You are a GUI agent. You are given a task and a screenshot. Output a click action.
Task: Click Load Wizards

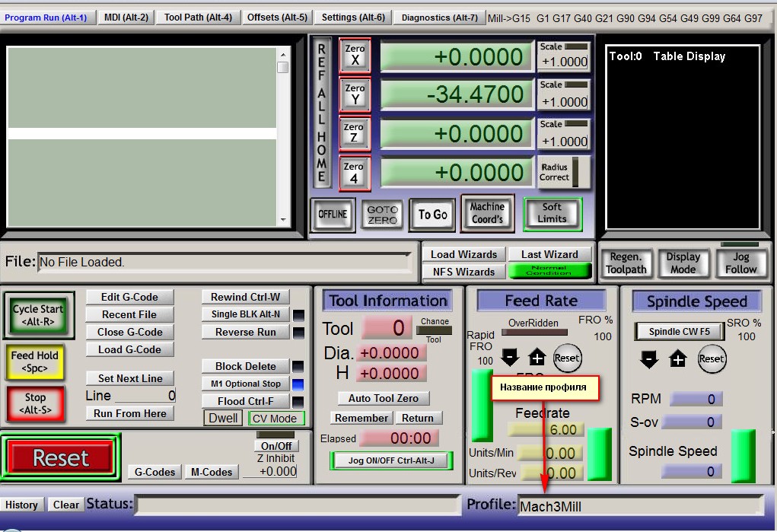coord(463,254)
